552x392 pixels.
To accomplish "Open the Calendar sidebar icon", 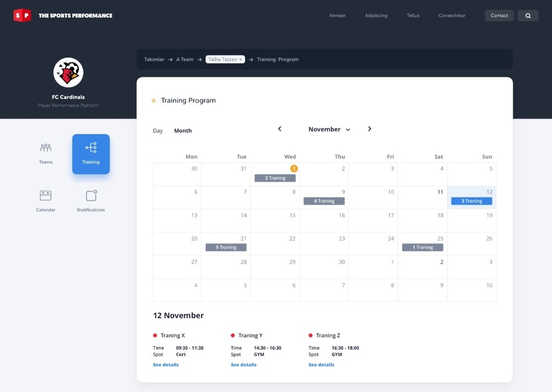I will click(46, 195).
